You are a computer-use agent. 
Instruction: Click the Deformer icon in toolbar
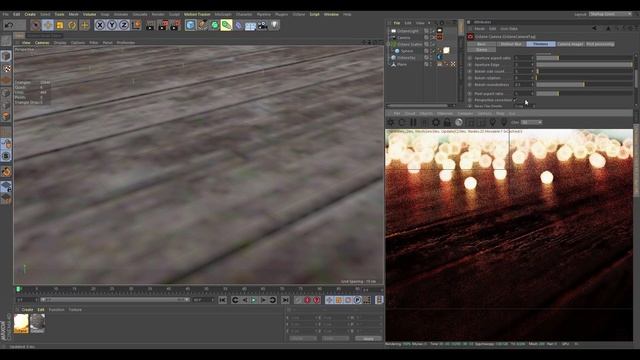(x=239, y=25)
